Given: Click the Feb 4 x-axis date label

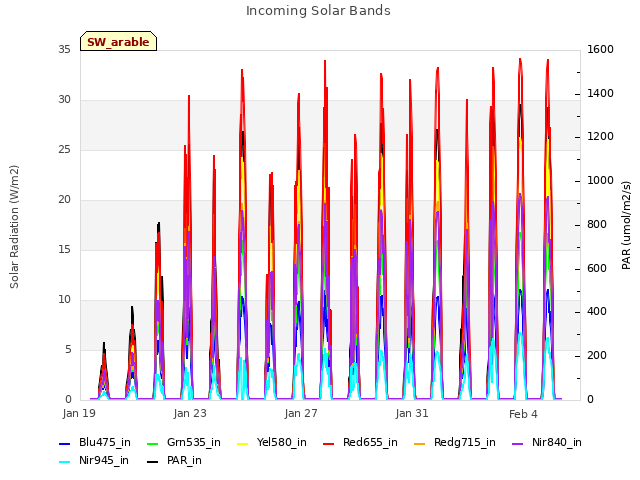Looking at the screenshot, I should 523,414.
